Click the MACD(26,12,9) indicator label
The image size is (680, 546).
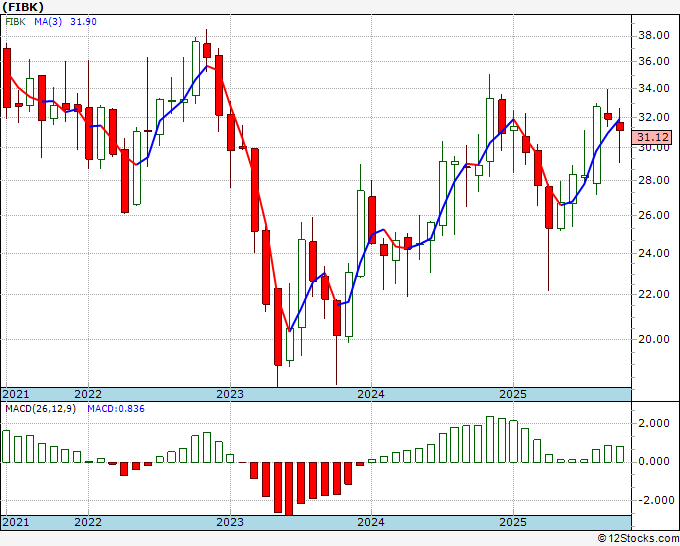click(x=40, y=409)
